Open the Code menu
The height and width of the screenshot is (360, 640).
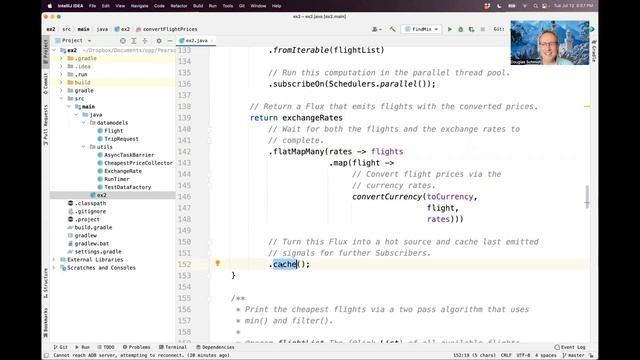point(159,6)
